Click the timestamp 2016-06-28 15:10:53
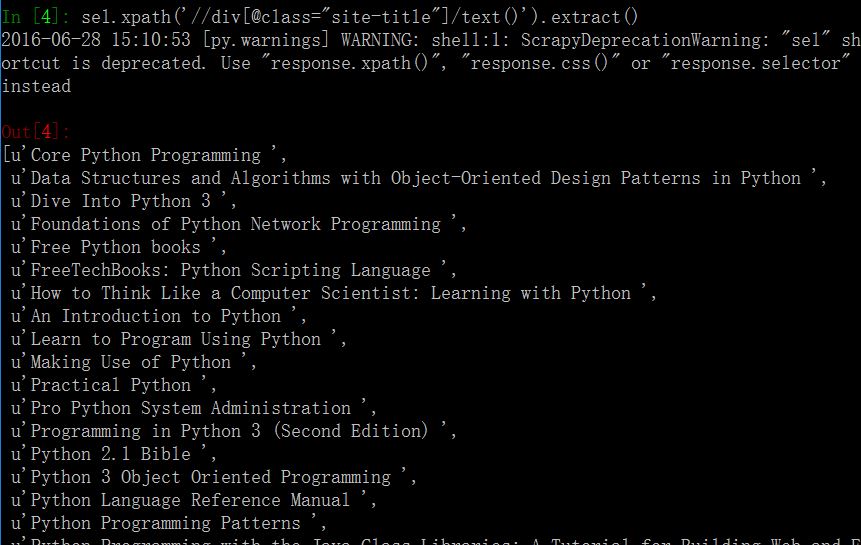 96,40
